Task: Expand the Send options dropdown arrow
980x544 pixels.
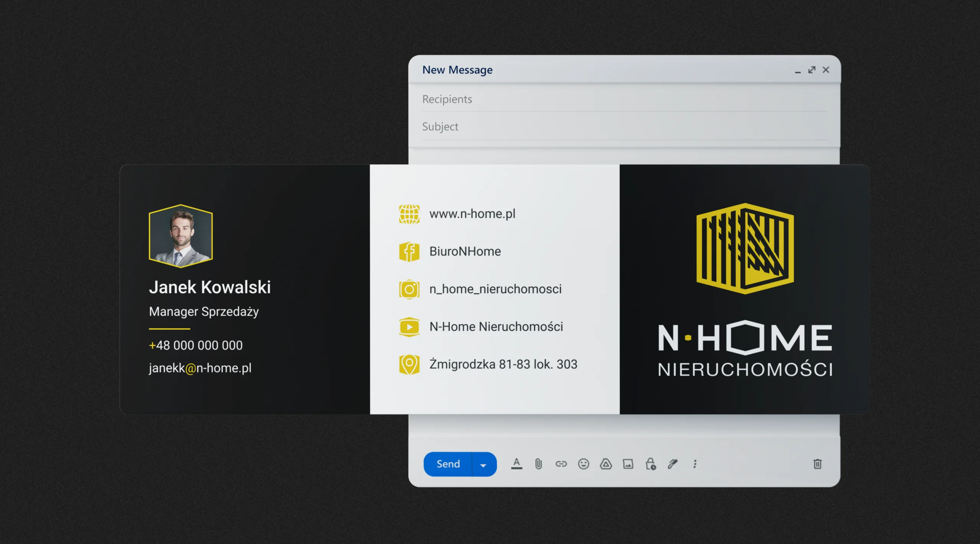Action: (483, 465)
